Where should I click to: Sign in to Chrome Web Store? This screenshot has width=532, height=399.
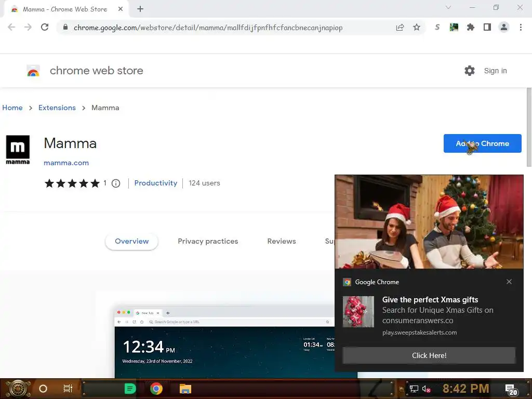pyautogui.click(x=495, y=71)
